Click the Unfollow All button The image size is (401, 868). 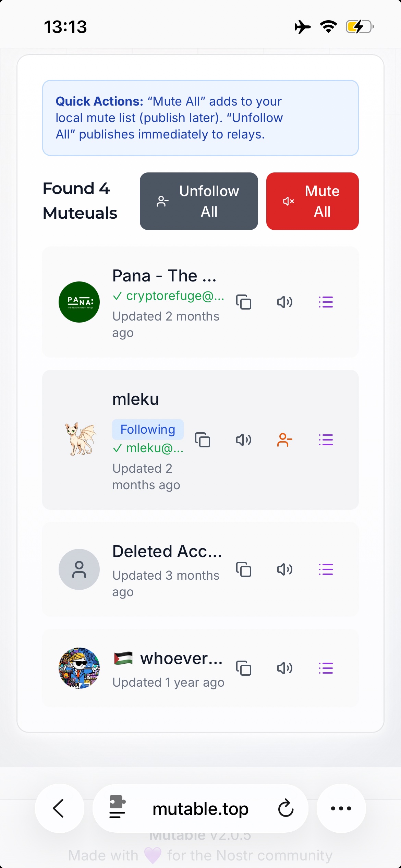click(199, 201)
